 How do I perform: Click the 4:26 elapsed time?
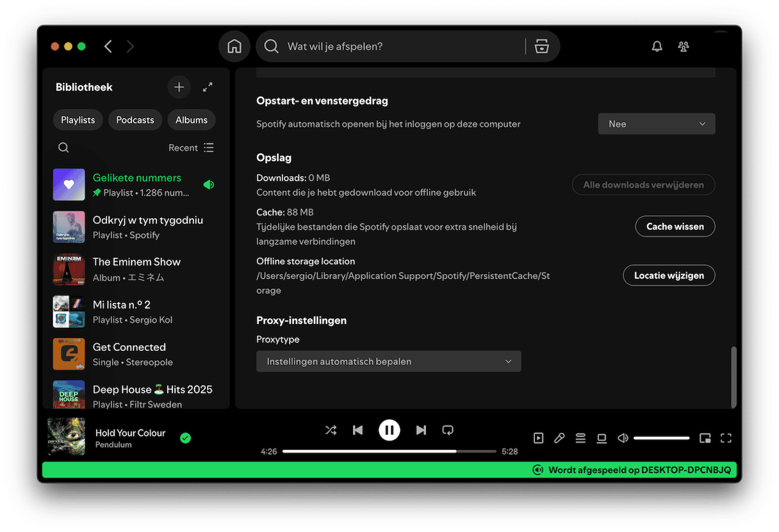click(x=269, y=451)
